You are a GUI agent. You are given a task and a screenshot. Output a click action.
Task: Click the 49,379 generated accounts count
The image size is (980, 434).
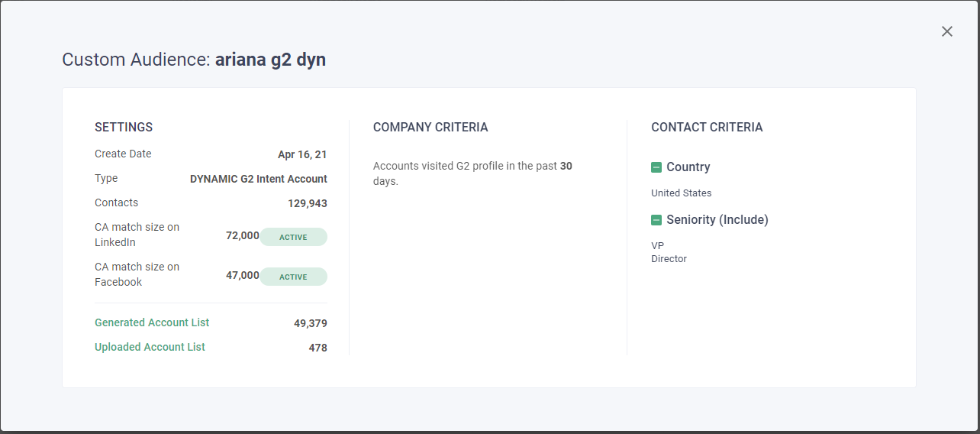pos(310,324)
